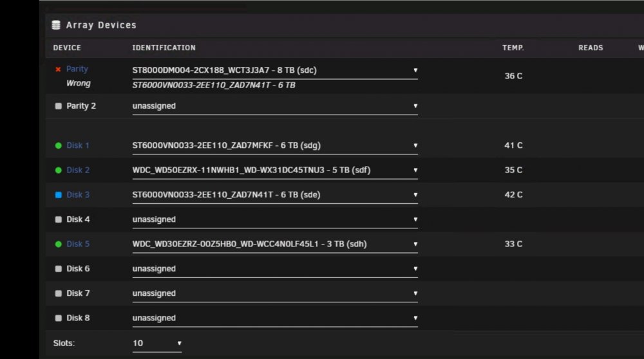Click the grey status square for Disk 8
The width and height of the screenshot is (644, 359).
pos(59,318)
